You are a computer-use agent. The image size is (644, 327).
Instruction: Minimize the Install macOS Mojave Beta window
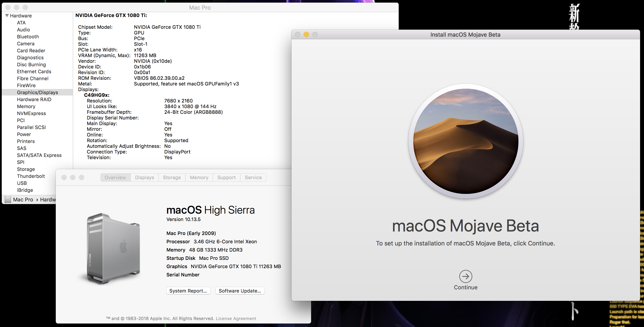(306, 34)
